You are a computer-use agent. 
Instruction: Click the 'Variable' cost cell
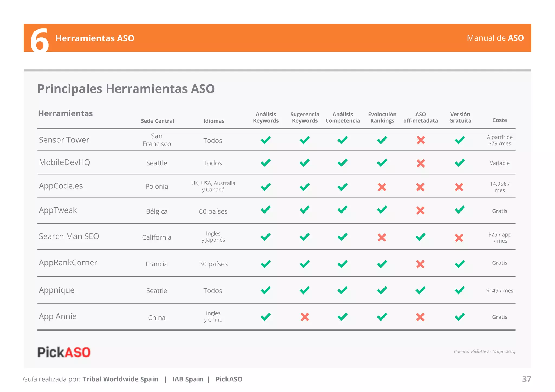point(500,163)
